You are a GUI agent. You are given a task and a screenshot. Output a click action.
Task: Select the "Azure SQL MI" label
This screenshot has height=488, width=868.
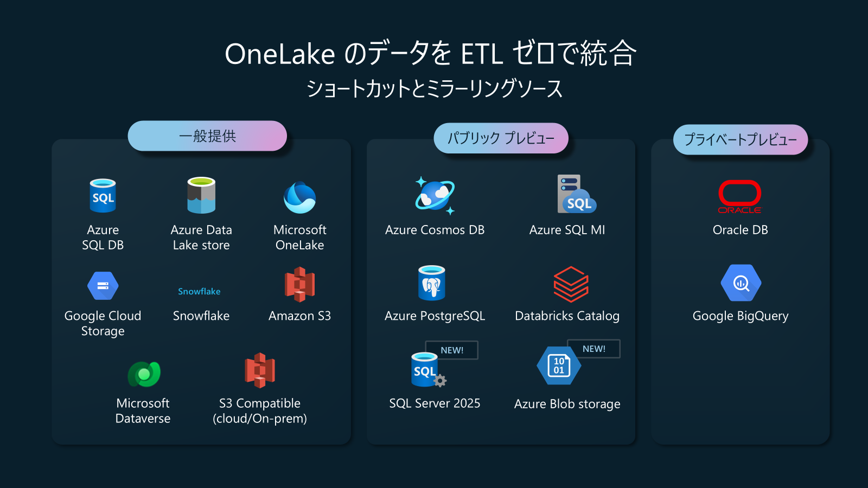[567, 230]
